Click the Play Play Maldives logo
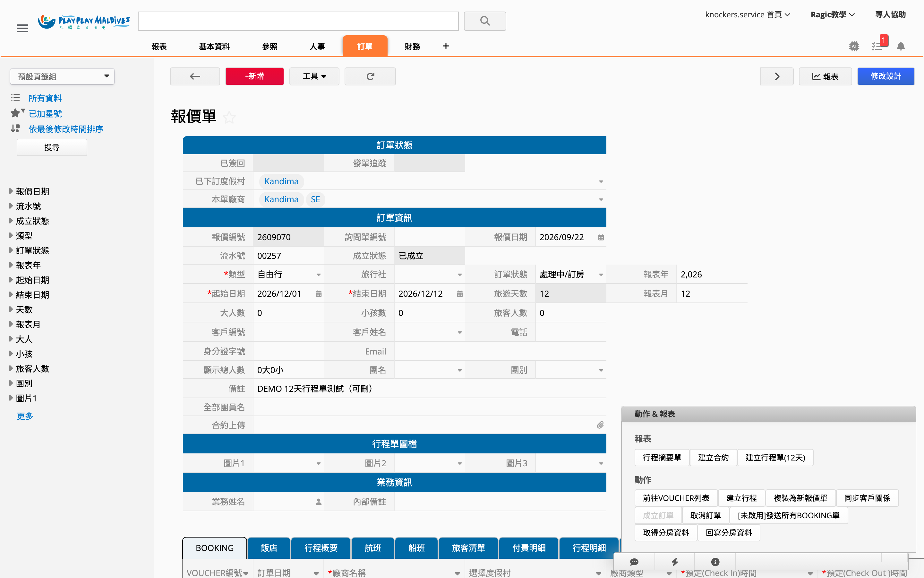Image resolution: width=924 pixels, height=578 pixels. coord(84,22)
